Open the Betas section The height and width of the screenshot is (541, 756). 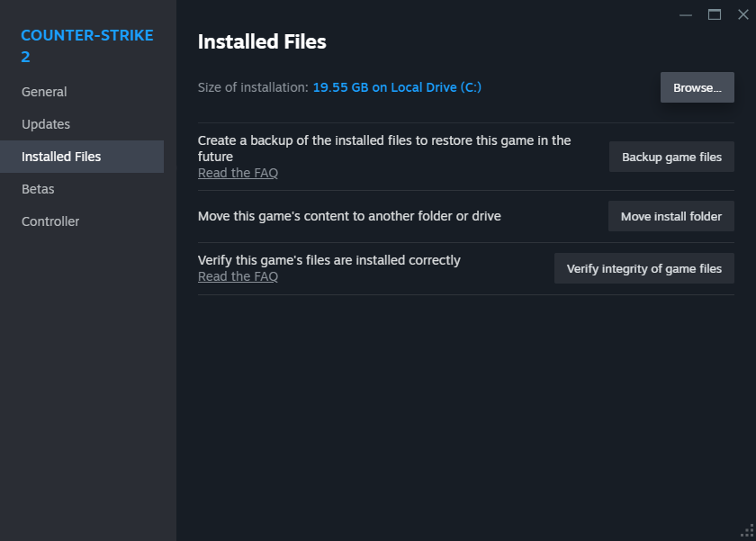click(x=37, y=188)
